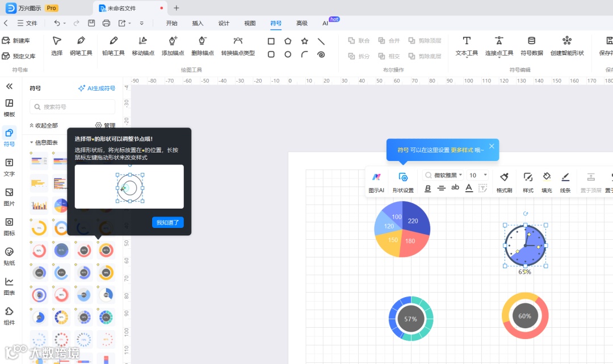Dismiss tip with 我知道了 button

[167, 222]
